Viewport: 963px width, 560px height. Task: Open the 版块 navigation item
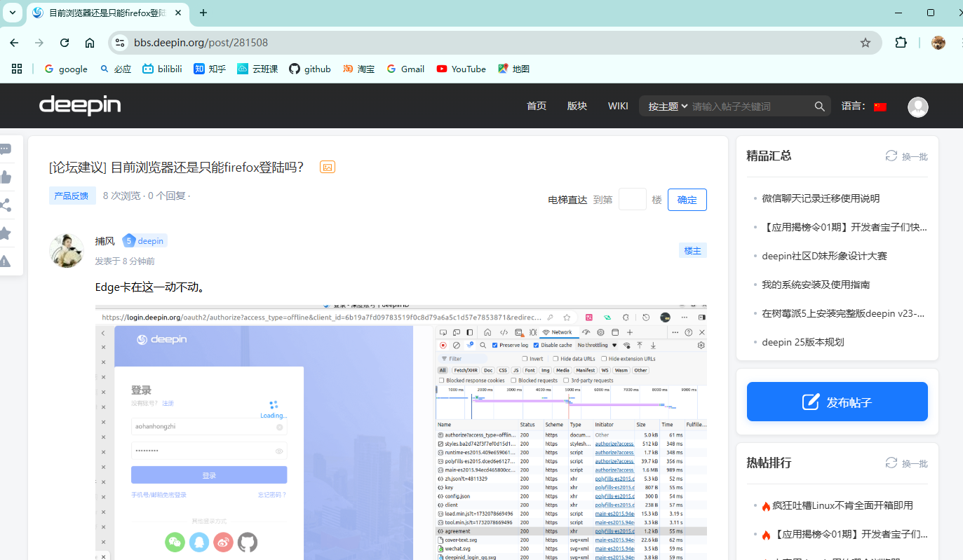coord(577,106)
